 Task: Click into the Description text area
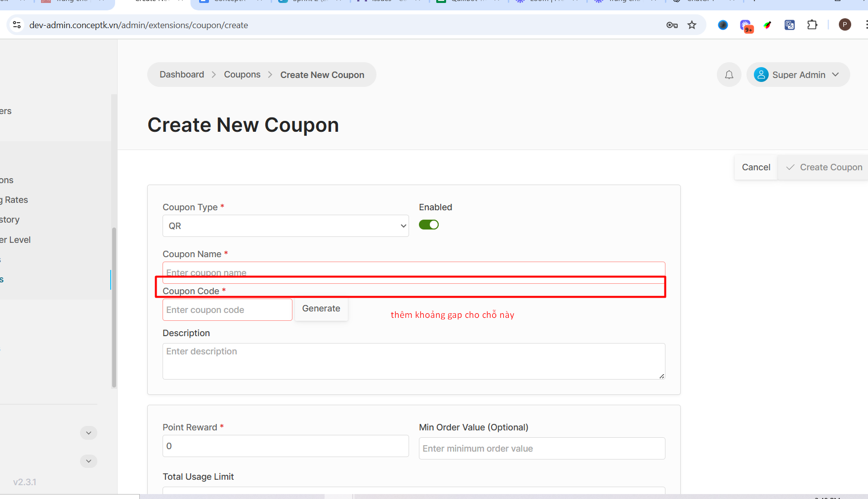413,361
